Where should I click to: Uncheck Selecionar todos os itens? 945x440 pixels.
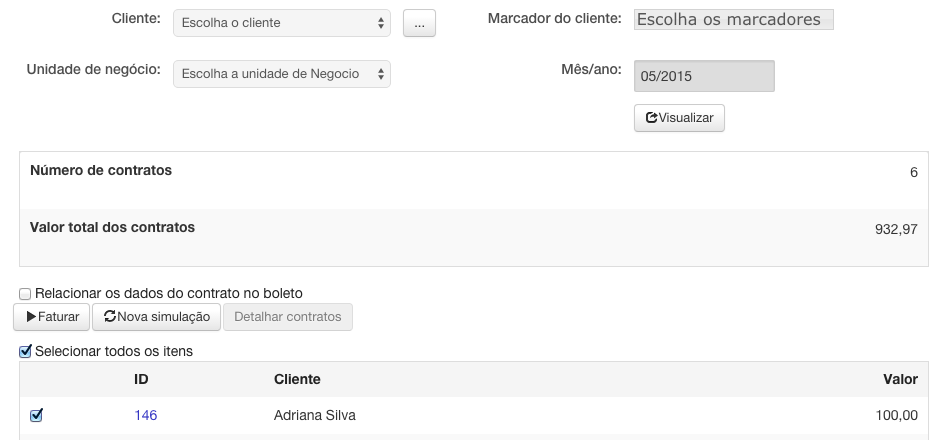point(25,351)
